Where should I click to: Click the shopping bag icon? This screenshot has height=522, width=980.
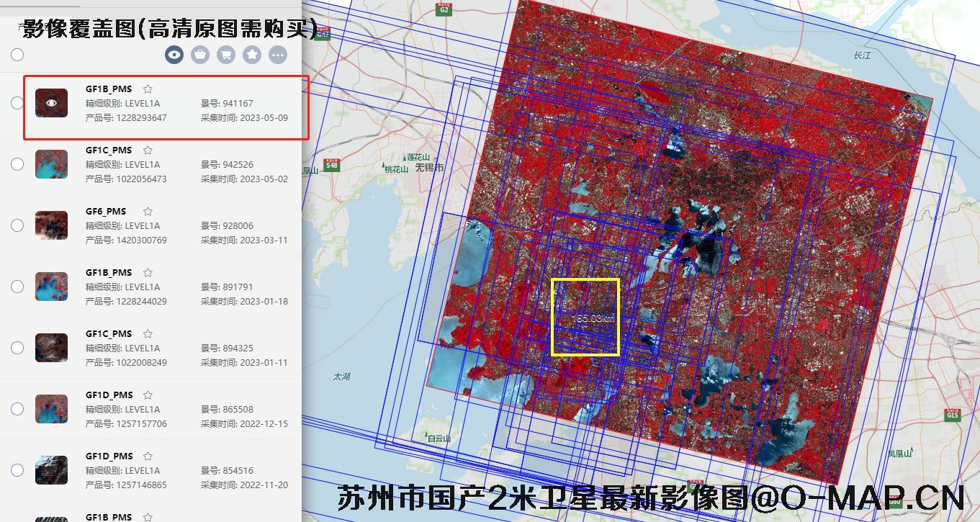200,55
